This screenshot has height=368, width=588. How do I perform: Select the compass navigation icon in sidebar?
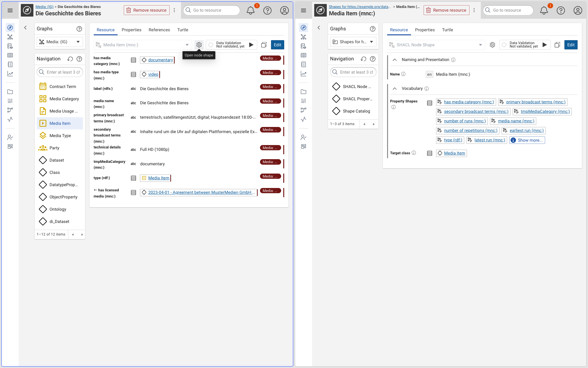point(10,28)
